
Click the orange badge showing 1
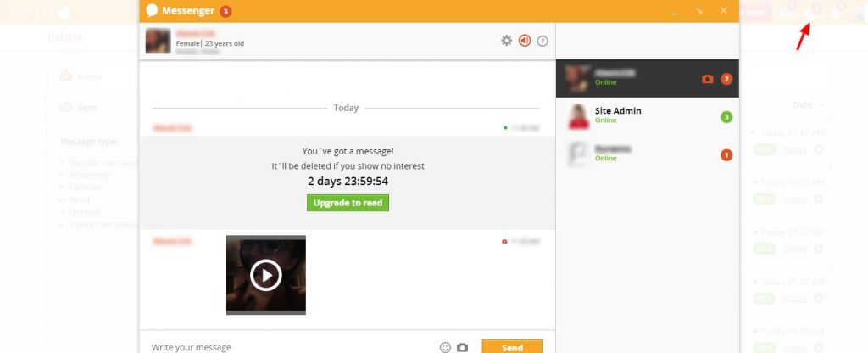(726, 155)
